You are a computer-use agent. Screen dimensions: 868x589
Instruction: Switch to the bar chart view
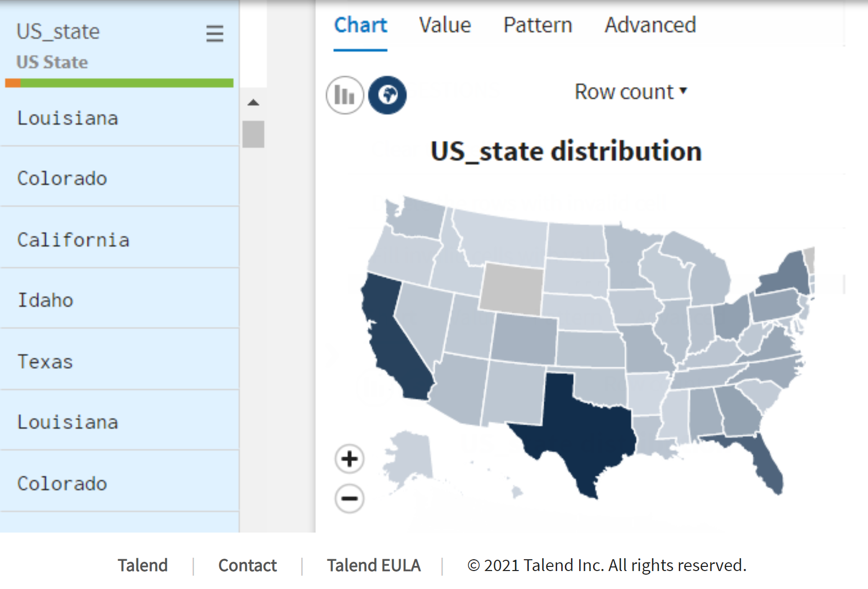coord(345,95)
